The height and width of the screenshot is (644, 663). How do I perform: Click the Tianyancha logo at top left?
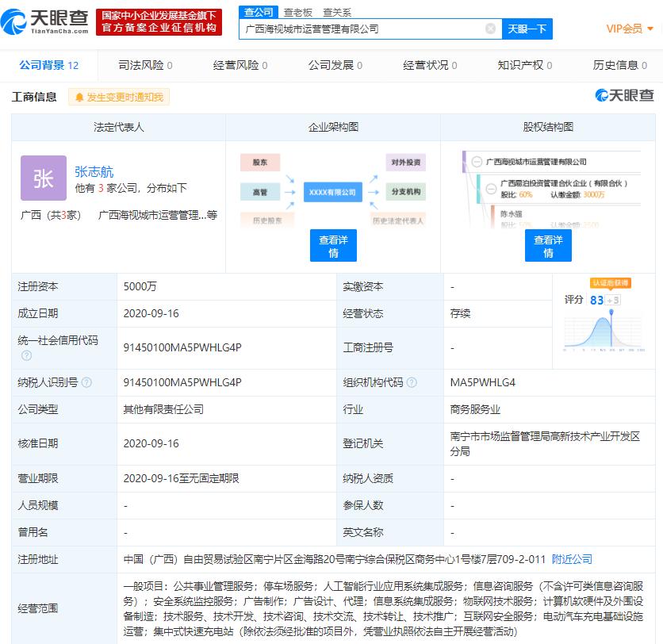point(45,22)
